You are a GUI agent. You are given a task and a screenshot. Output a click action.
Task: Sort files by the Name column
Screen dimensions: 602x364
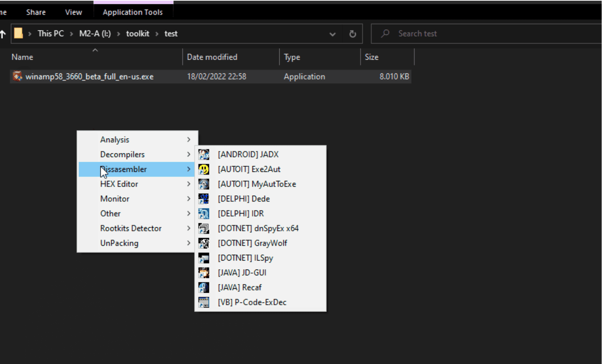96,57
